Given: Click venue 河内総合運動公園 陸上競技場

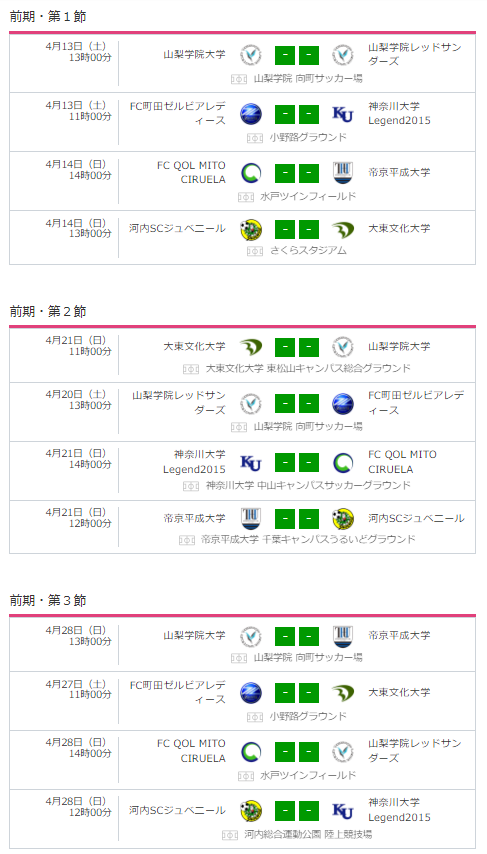Looking at the screenshot, I should point(308,834).
